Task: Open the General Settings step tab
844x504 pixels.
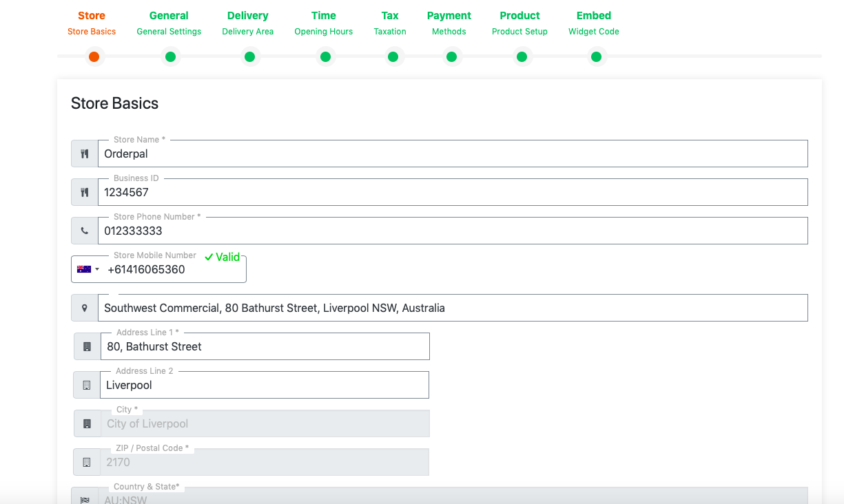Action: (169, 23)
